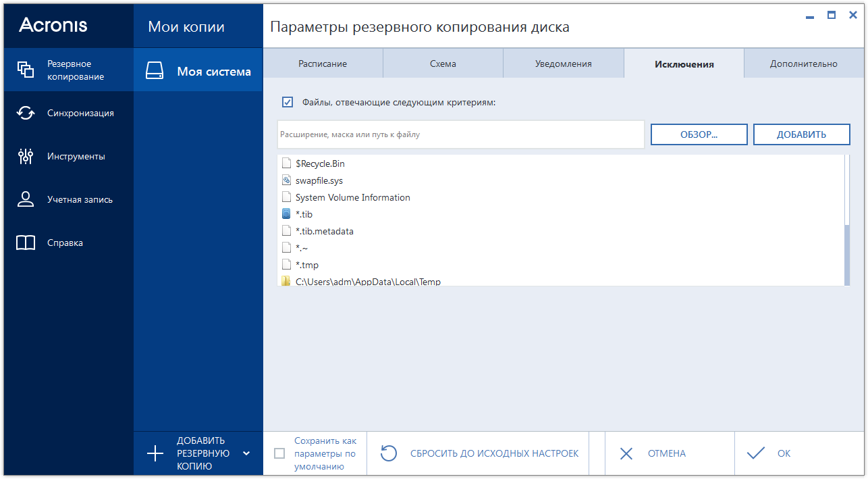Confirm settings with the ОК button
Image resolution: width=868 pixels, height=479 pixels.
pyautogui.click(x=772, y=453)
